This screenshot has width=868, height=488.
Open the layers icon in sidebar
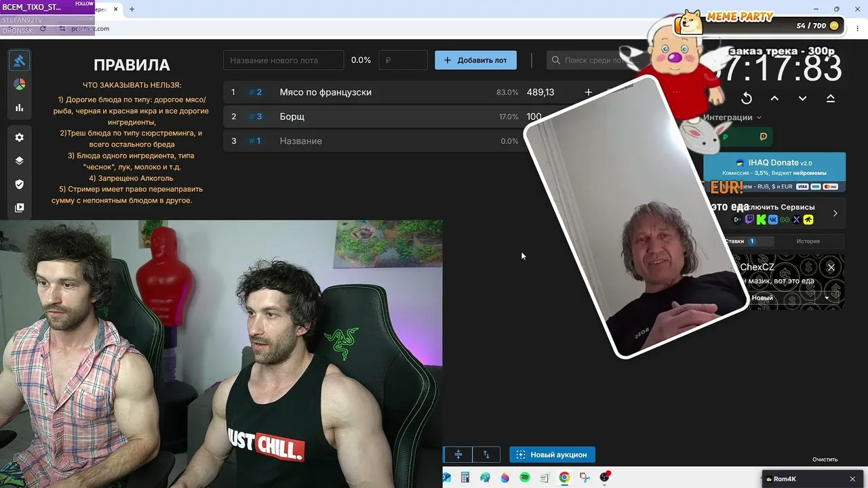[20, 161]
